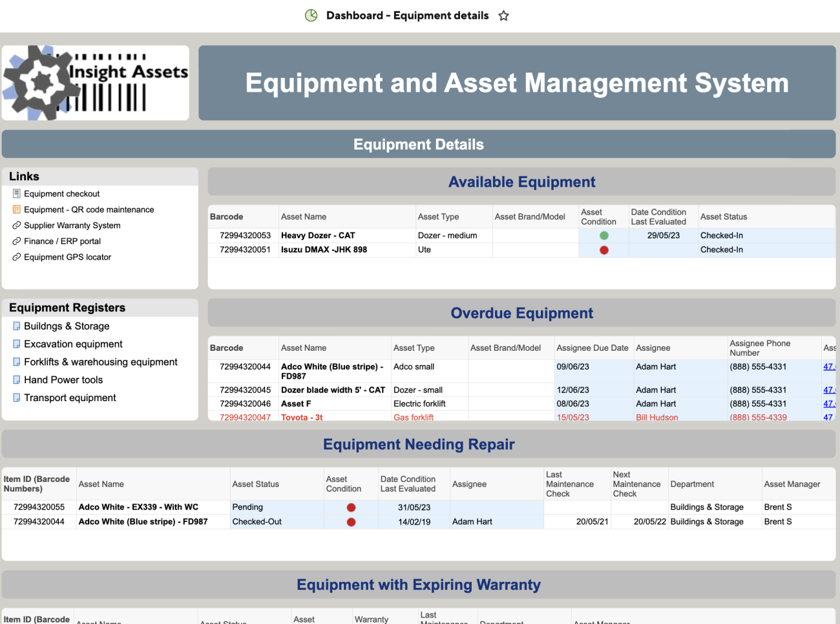
Task: Click the chain-link icon beside Supplier Warranty System
Action: click(x=16, y=225)
